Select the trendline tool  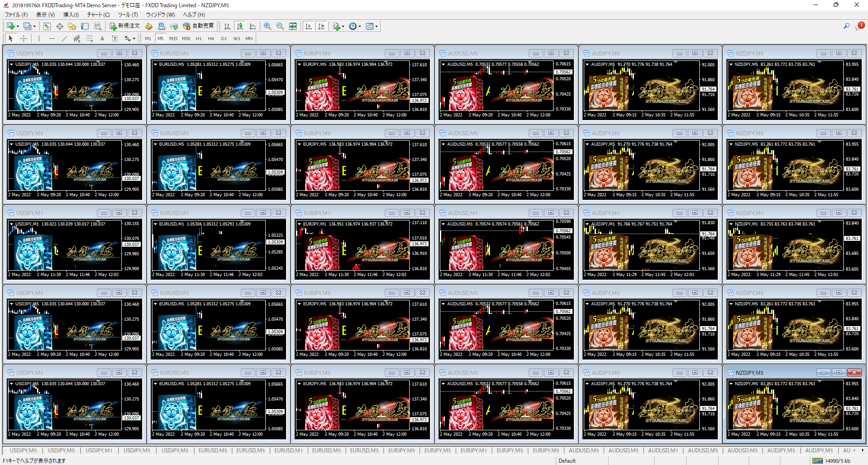click(64, 38)
